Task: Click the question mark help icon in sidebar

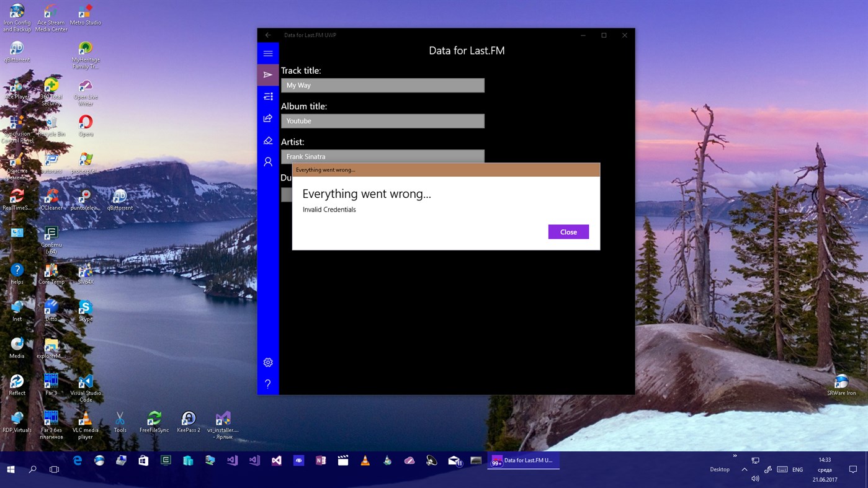Action: tap(268, 384)
